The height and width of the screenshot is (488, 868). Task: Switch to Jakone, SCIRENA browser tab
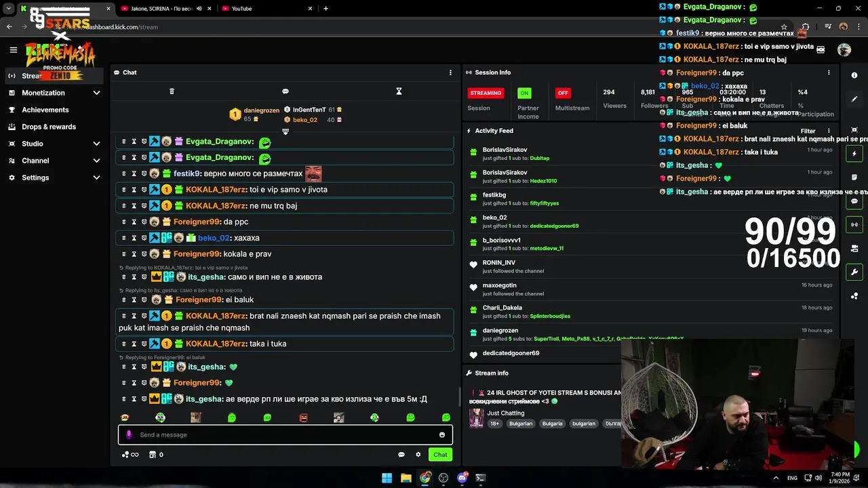[x=160, y=9]
